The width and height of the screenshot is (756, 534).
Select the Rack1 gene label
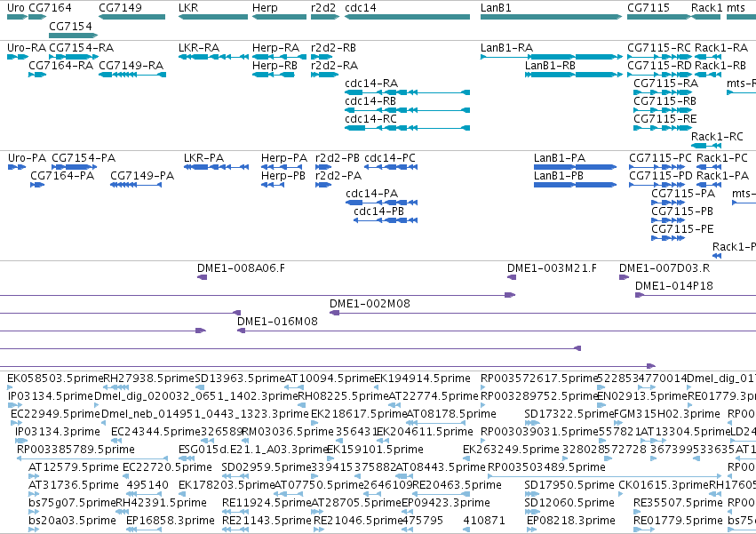(707, 8)
